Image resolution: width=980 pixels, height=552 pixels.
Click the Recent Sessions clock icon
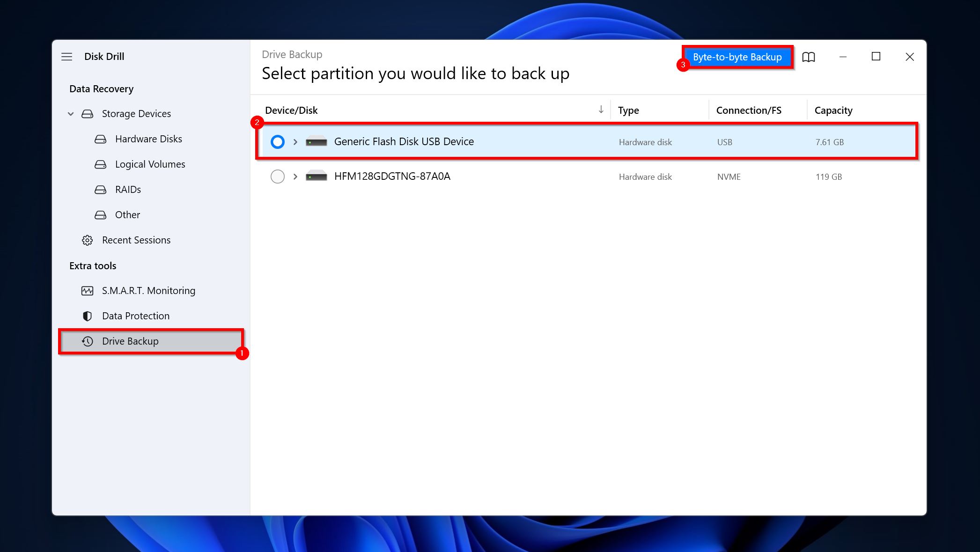87,240
